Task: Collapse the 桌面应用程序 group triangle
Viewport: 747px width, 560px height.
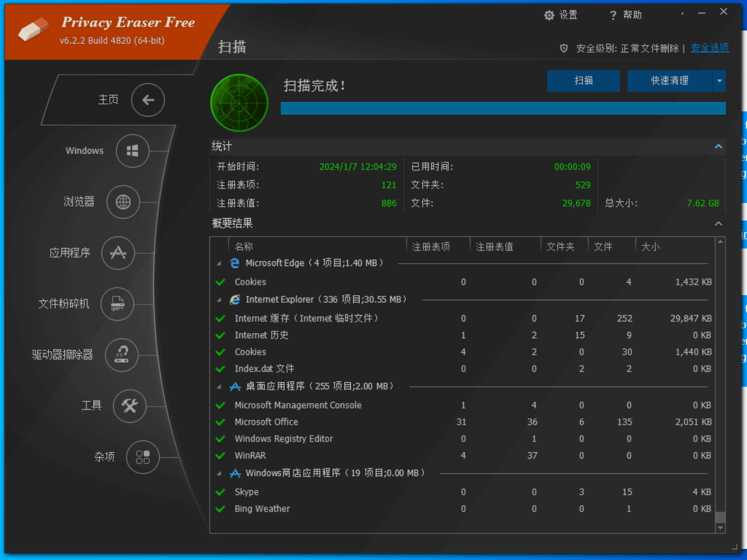Action: point(219,387)
